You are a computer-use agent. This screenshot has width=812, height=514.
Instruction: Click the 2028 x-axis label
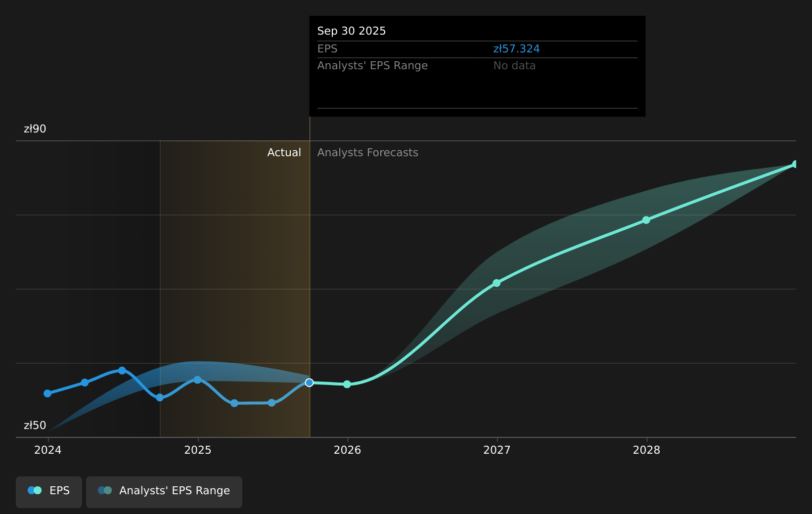(646, 450)
